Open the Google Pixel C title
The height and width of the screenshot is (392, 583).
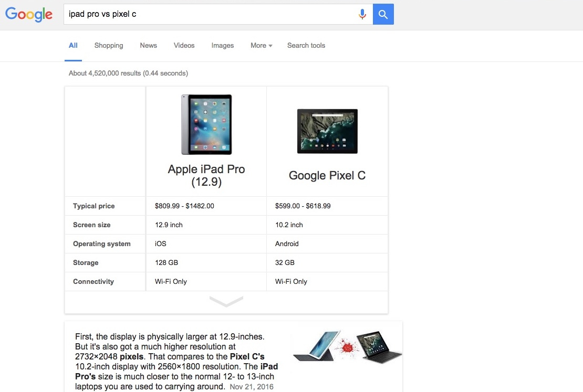327,176
